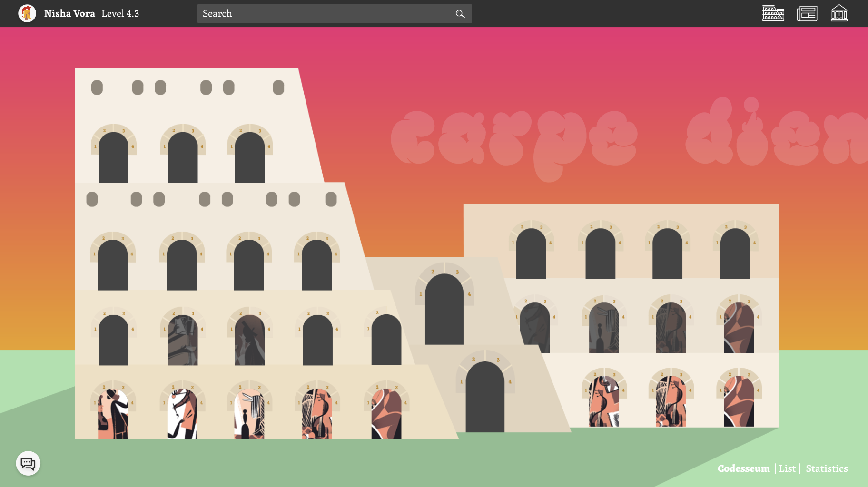Open dimmed arch with hands holding books
This screenshot has height=487, width=868.
pyautogui.click(x=183, y=340)
